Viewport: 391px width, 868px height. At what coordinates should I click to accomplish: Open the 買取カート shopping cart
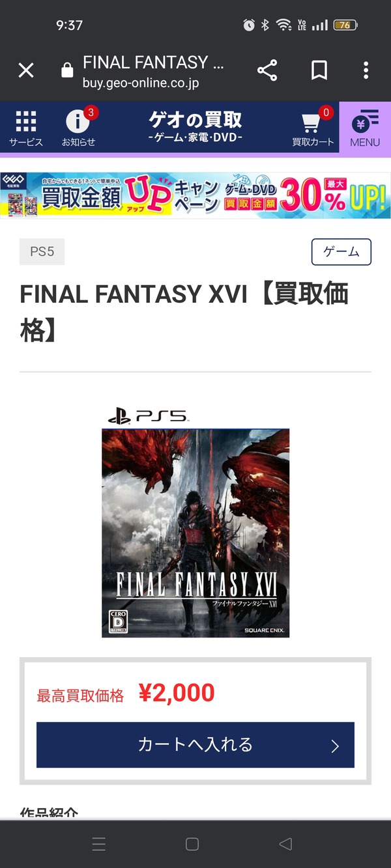tap(313, 127)
